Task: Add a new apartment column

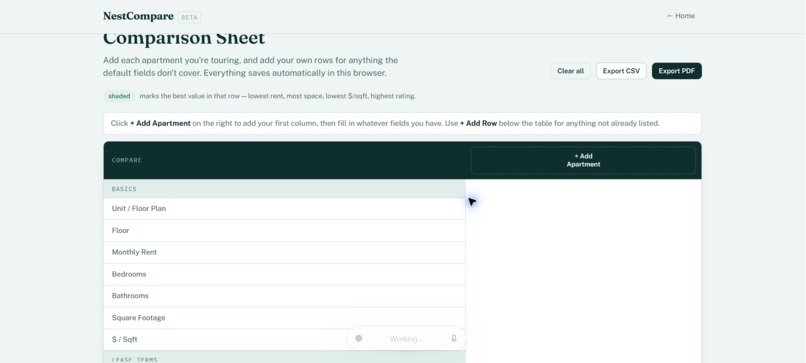Action: click(x=583, y=160)
